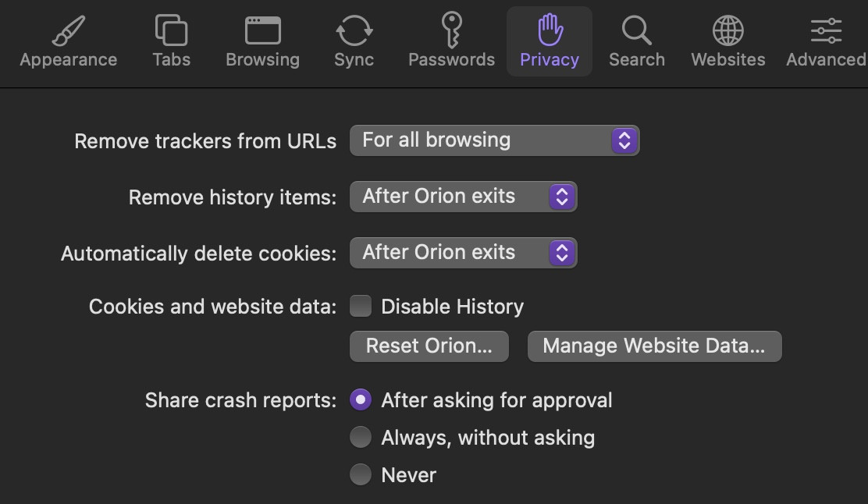Select After asking for approval radio button
The width and height of the screenshot is (868, 504).
[x=361, y=400]
